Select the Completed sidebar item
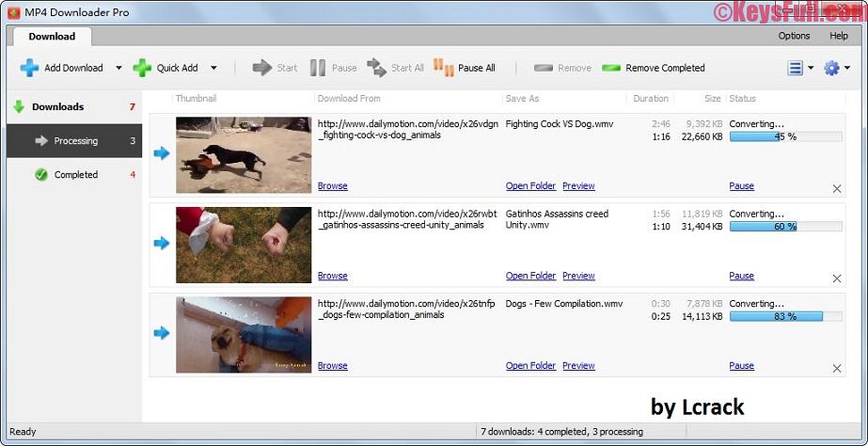Image resolution: width=868 pixels, height=446 pixels. tap(74, 174)
